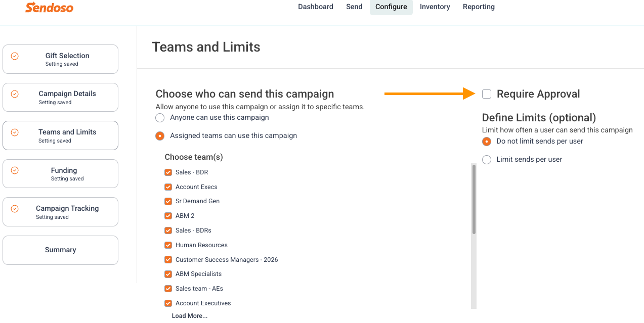644x323 pixels.
Task: Click Load More teams link
Action: (x=190, y=316)
